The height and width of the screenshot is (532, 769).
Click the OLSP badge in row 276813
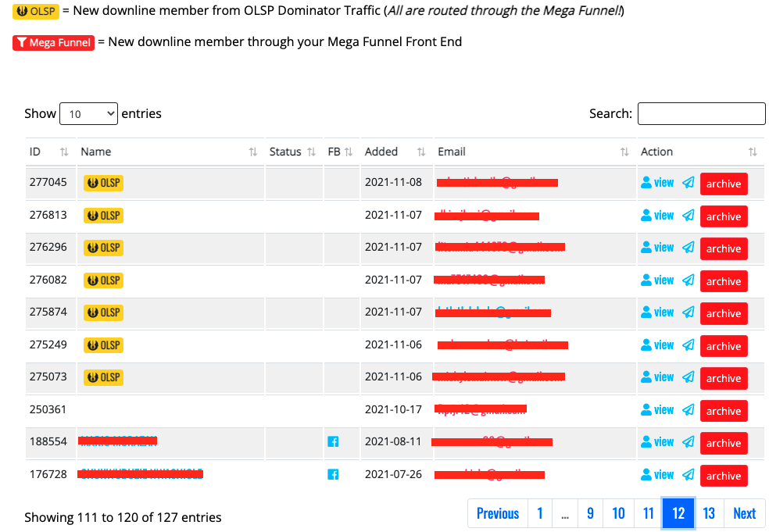(103, 216)
